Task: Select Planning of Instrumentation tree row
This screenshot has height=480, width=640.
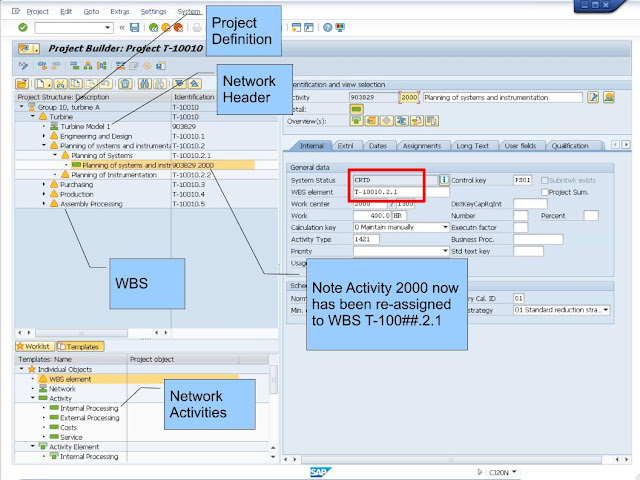Action: point(114,175)
